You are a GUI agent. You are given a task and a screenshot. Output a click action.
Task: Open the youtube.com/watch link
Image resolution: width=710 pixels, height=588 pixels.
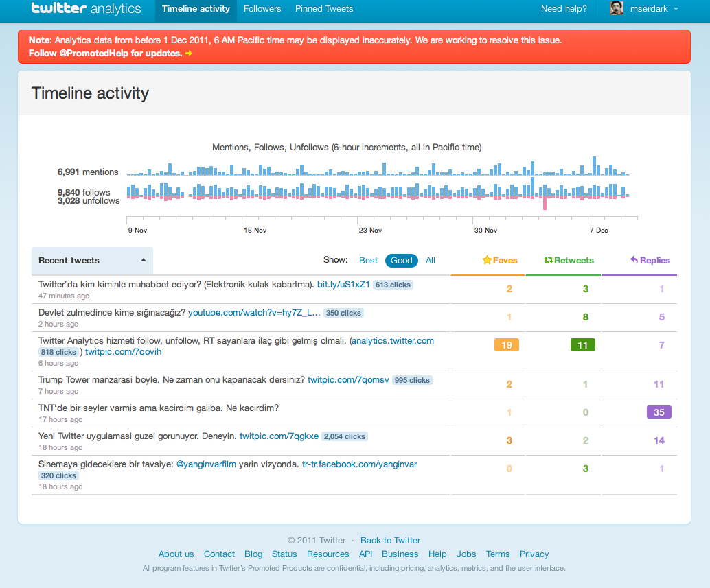coord(254,313)
